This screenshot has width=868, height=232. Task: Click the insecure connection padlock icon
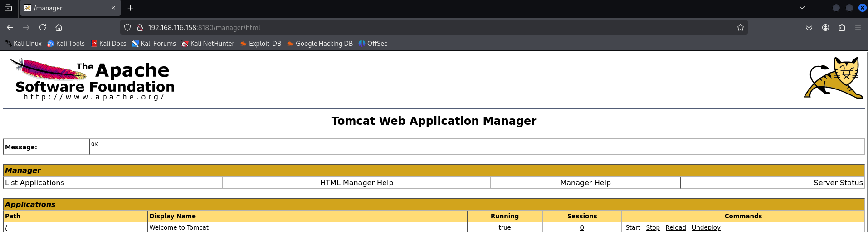pos(140,27)
